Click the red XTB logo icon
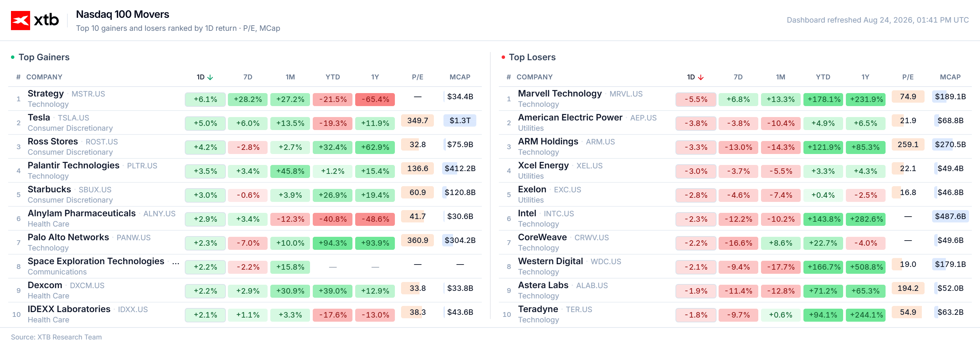The image size is (980, 347). click(x=20, y=20)
